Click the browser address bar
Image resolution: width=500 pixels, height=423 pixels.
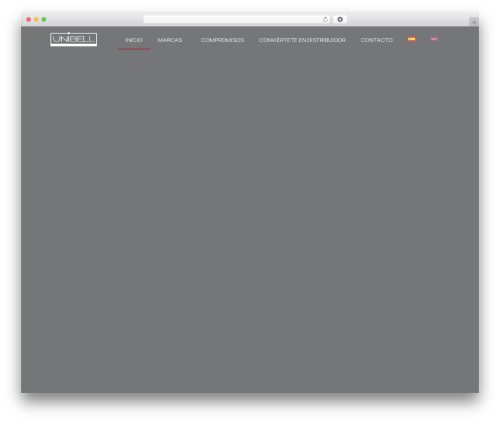click(237, 19)
